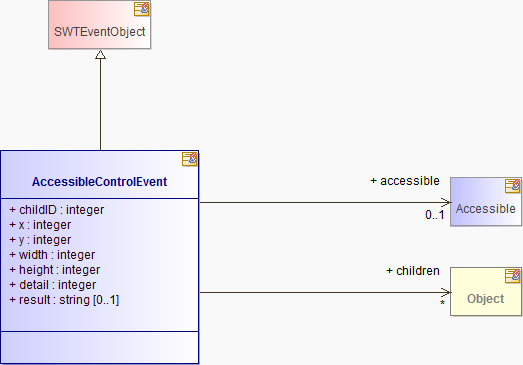Viewport: 523px width, 365px height.
Task: Click the class icon in Accessible box
Action: point(512,186)
